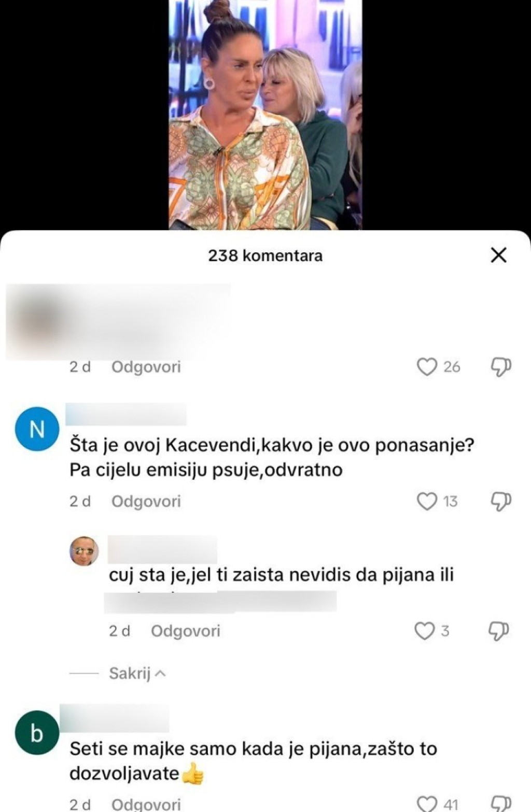The width and height of the screenshot is (531, 812).
Task: Open the sunglasses photo avatar profile
Action: coord(85,551)
